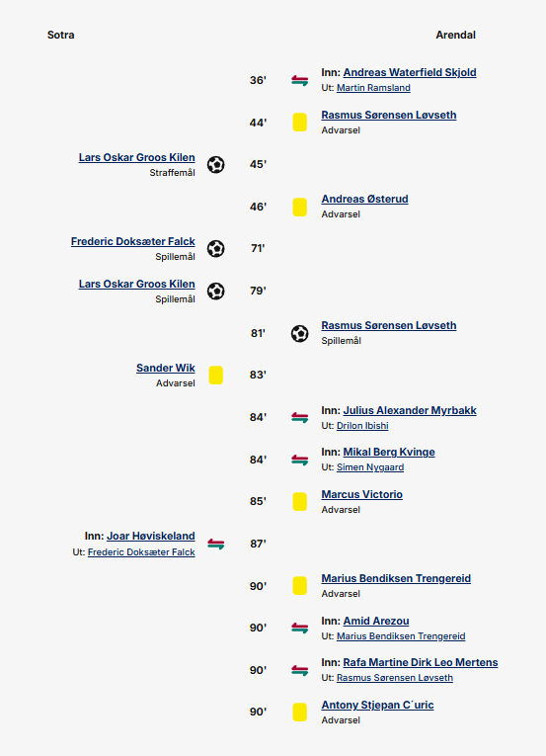Click the Arendal goal icon at 81'

point(300,333)
